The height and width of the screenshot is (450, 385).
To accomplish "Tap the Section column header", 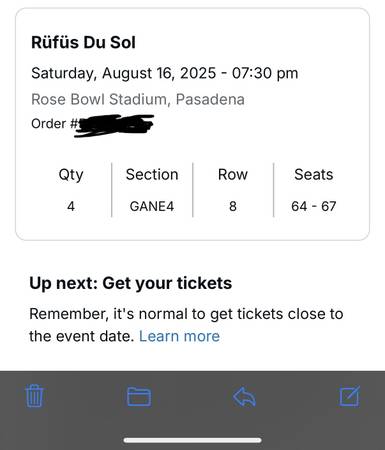I will [x=152, y=174].
